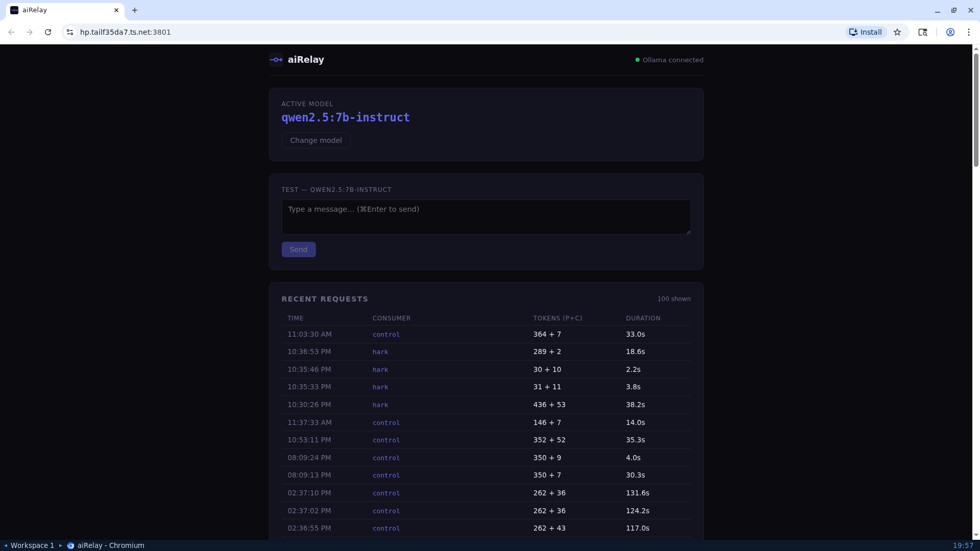Collapse Workspace 1 with its left arrow
This screenshot has width=980, height=551.
coord(5,545)
